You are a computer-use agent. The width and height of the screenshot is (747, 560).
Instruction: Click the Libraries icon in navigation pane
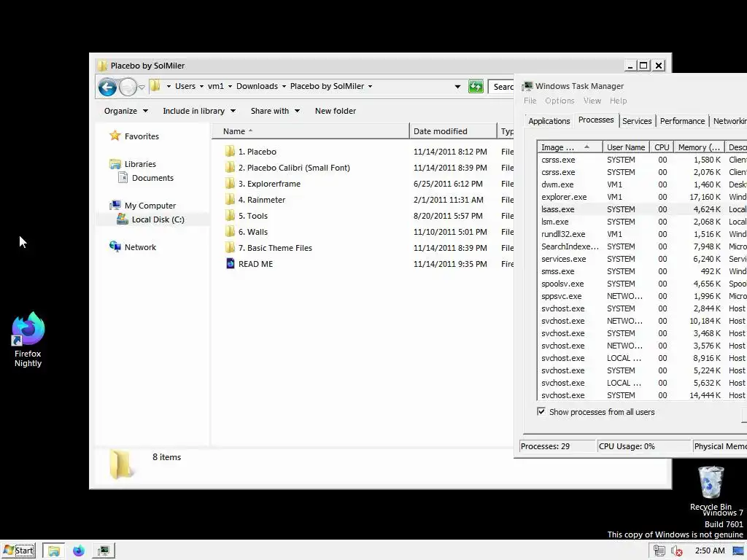point(115,164)
